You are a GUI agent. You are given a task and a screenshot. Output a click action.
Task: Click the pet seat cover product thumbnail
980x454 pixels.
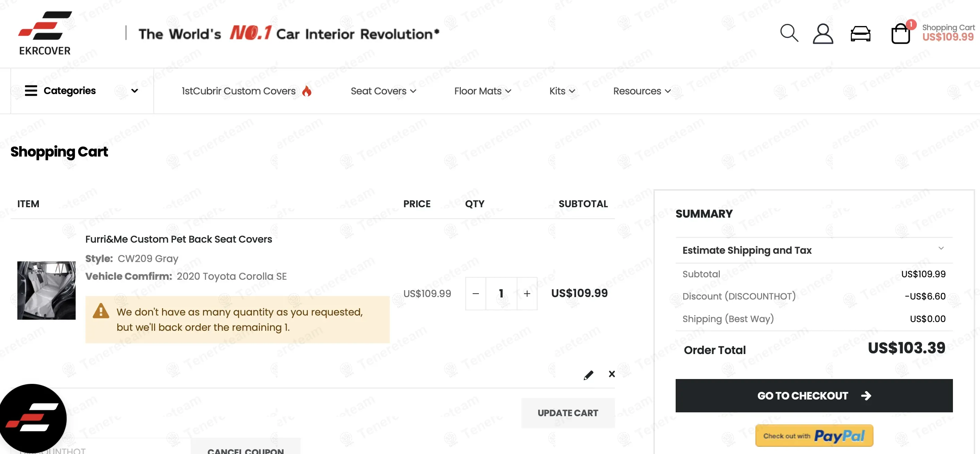(47, 290)
